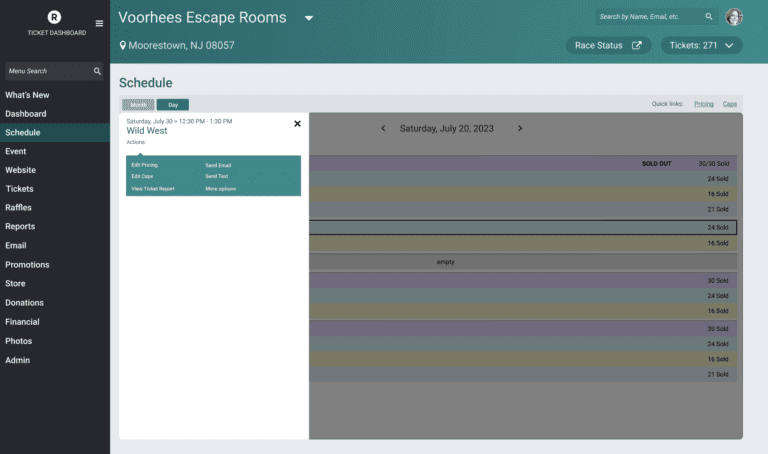Go to next day with right arrow

coord(520,128)
